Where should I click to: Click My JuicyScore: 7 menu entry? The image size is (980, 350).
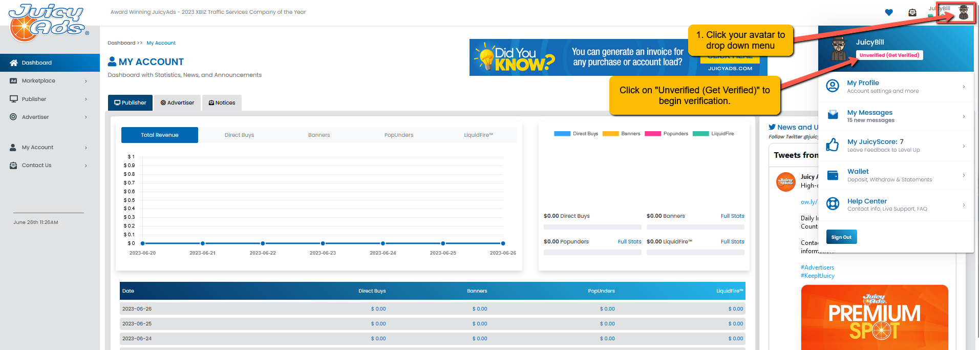click(x=876, y=141)
